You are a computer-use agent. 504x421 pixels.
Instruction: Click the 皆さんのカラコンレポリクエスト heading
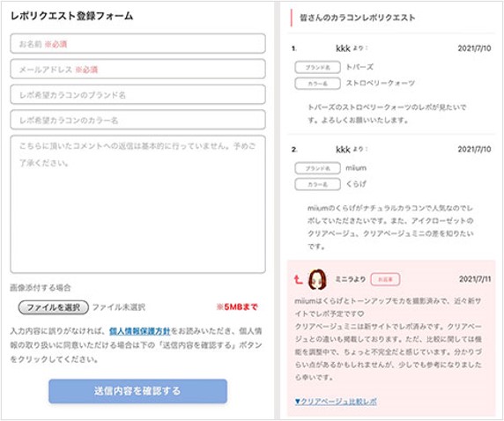pyautogui.click(x=357, y=18)
